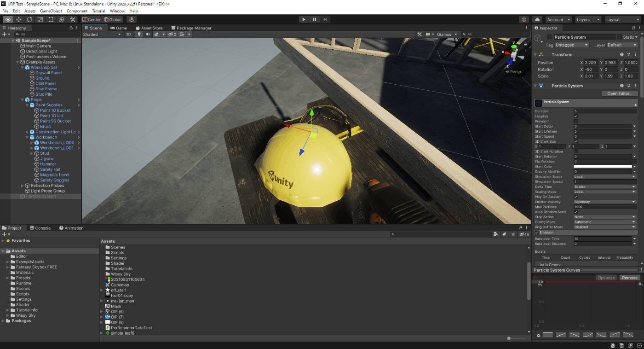Open Simulation Space dropdown
The image size is (644, 349).
[x=605, y=177]
